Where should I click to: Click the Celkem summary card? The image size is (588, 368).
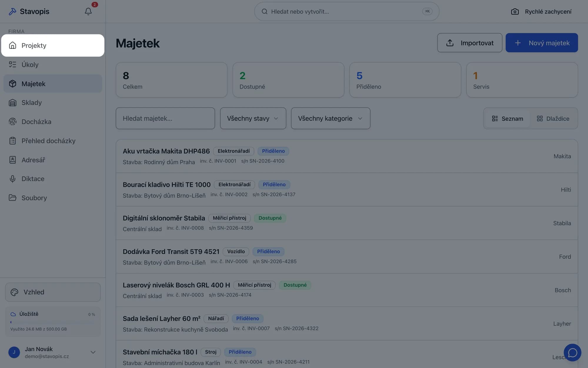171,80
